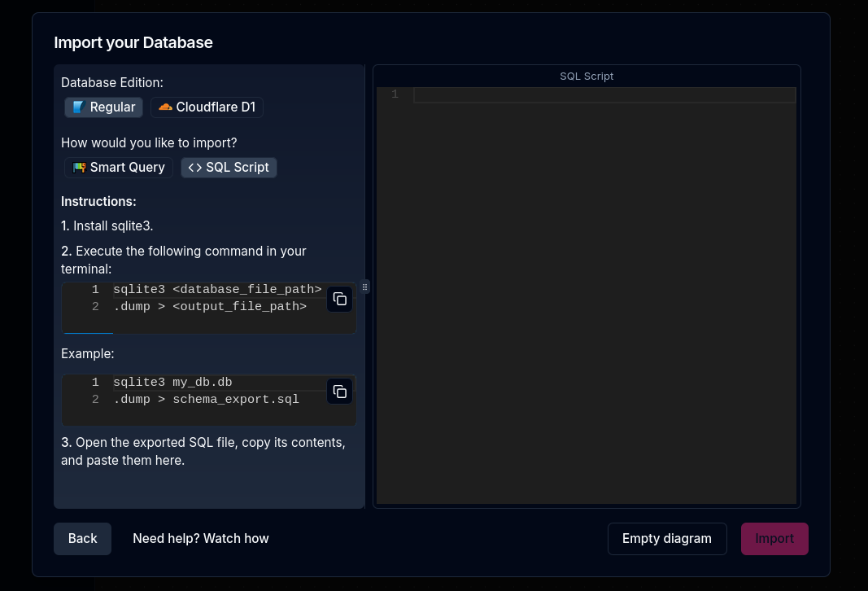Viewport: 868px width, 591px height.
Task: Click the colorful Smart Query icon
Action: point(79,168)
